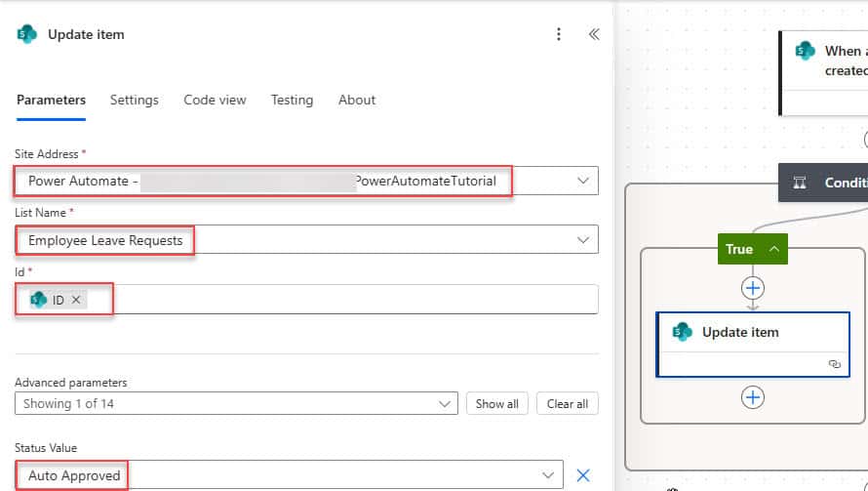Open the Testing tab
Screen dimensions: 868x491
pyautogui.click(x=292, y=101)
